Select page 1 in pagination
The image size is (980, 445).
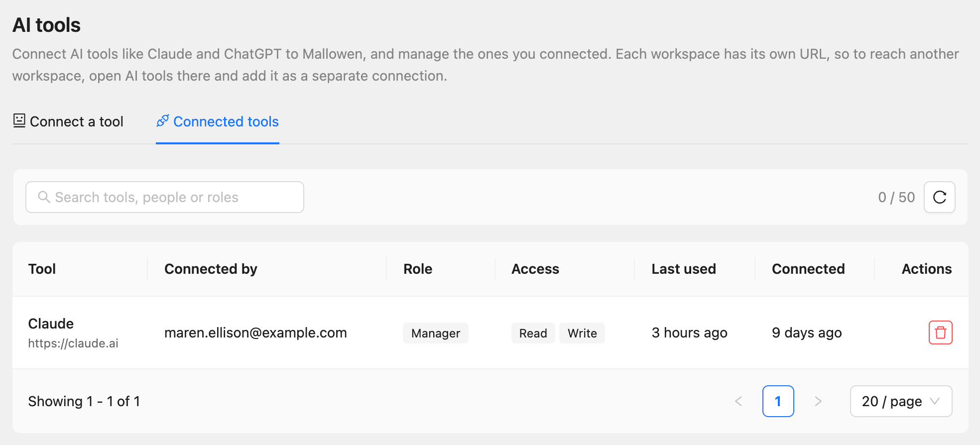click(778, 401)
